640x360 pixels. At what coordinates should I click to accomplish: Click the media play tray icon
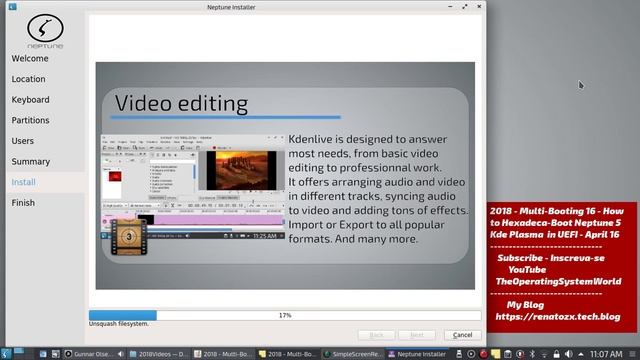[x=471, y=354]
